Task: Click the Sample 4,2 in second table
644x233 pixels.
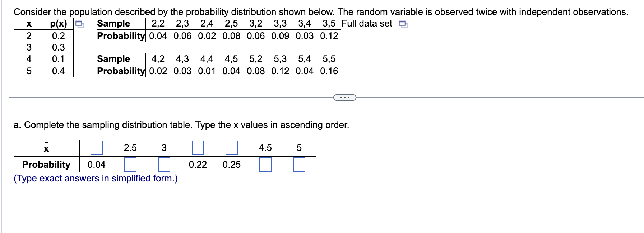Action: coord(158,60)
